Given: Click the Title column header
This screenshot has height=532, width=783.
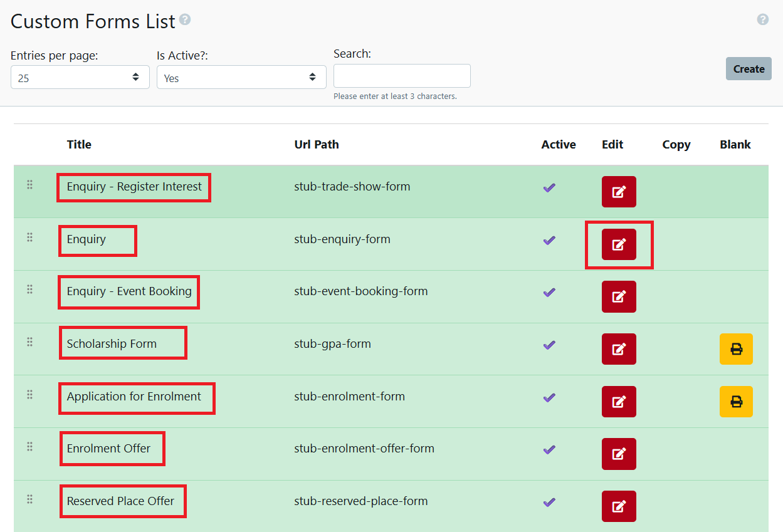Looking at the screenshot, I should pos(79,145).
